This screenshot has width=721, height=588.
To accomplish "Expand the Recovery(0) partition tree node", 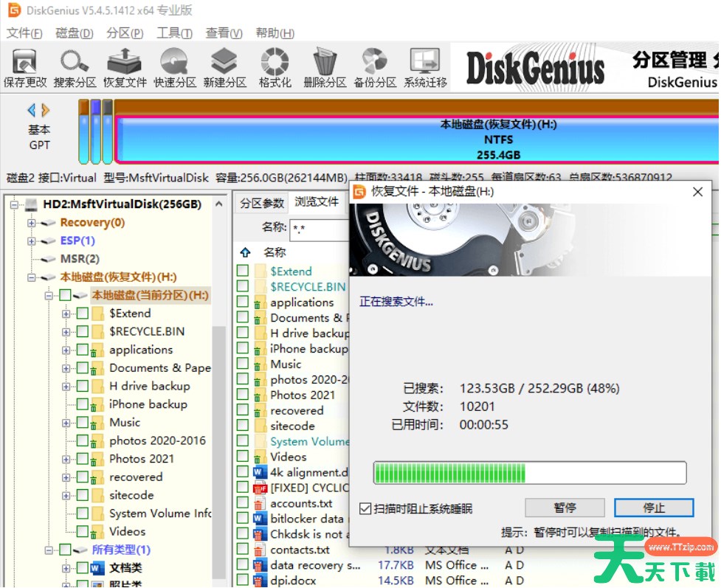I will click(x=32, y=223).
